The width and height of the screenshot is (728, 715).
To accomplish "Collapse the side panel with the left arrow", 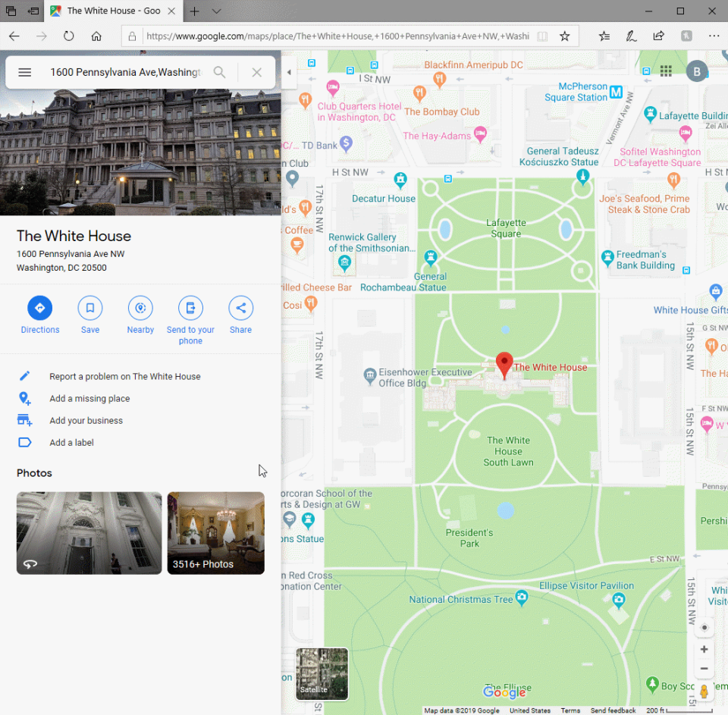I will (289, 73).
